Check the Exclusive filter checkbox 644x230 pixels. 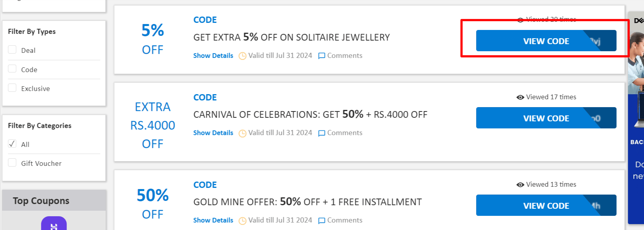(x=13, y=88)
